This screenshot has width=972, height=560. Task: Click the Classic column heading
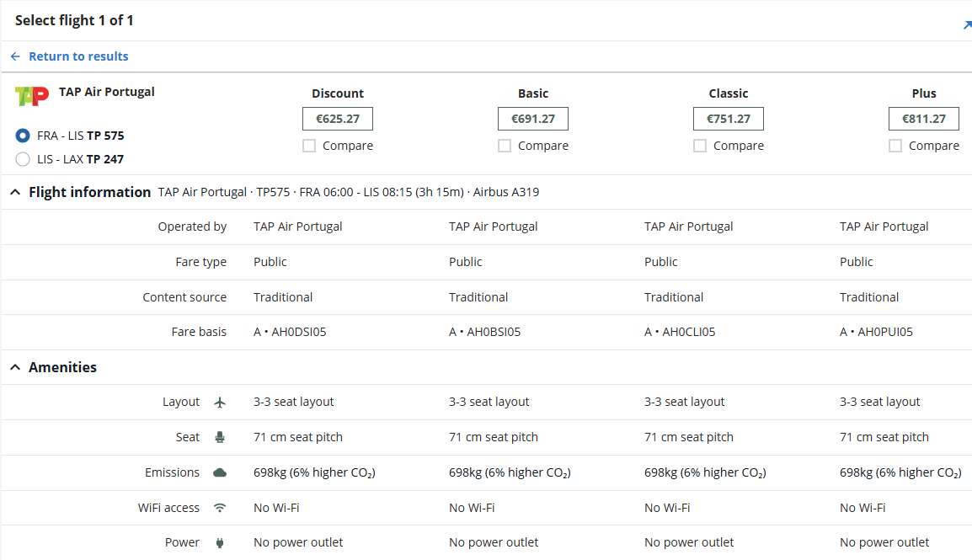(x=729, y=93)
